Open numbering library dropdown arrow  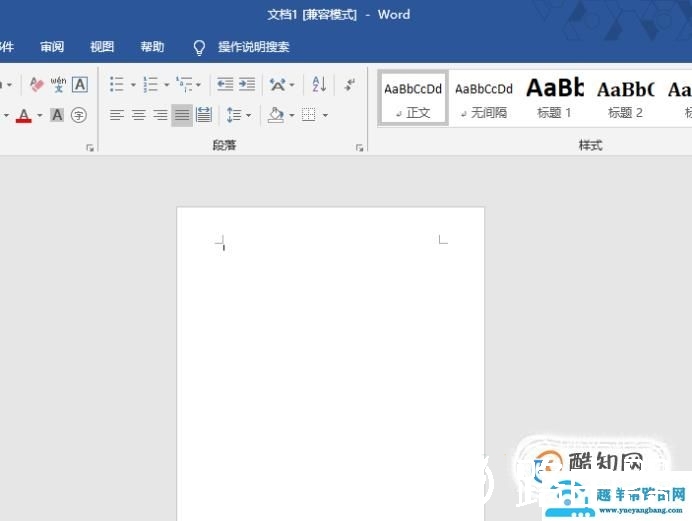click(x=166, y=85)
